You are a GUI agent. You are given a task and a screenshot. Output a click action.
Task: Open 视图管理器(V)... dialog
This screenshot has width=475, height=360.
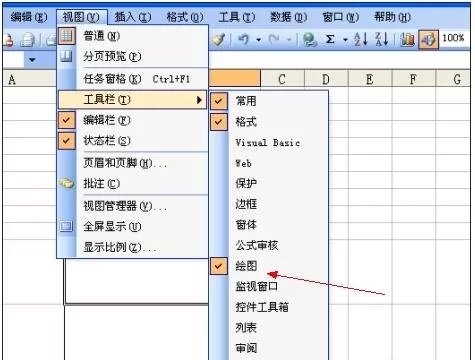tap(133, 206)
